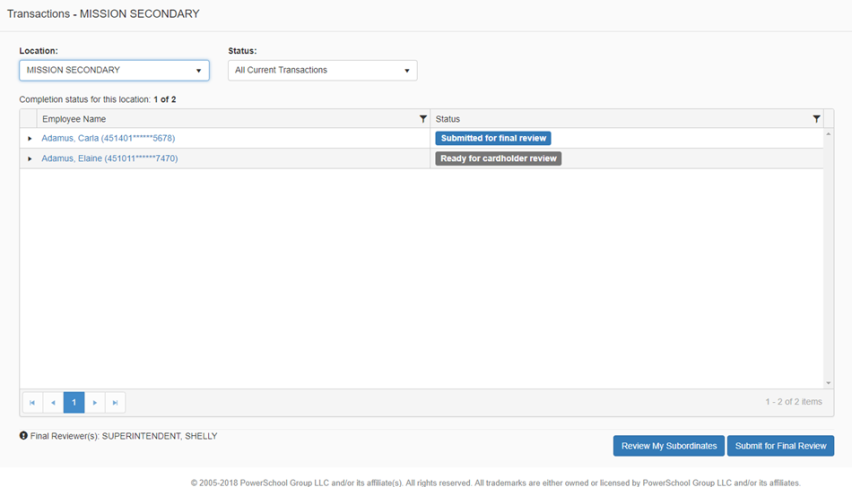
Task: Sort by Employee Name column header
Action: 74,119
